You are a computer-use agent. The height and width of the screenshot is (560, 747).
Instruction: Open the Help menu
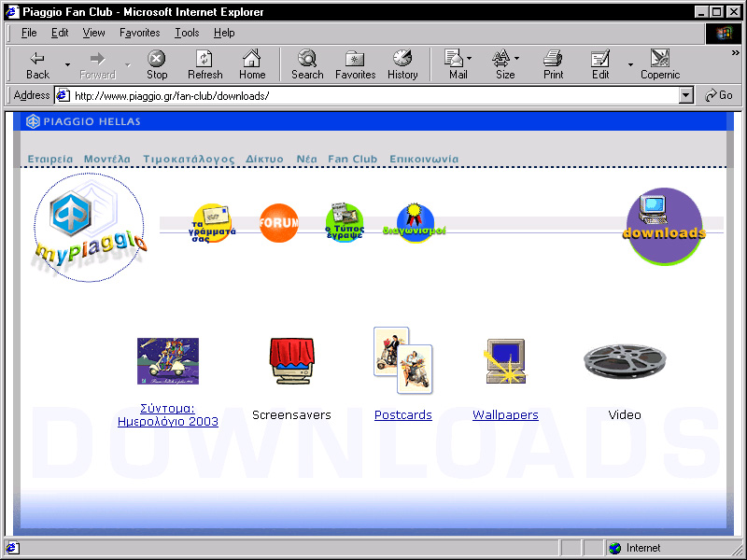(x=224, y=33)
